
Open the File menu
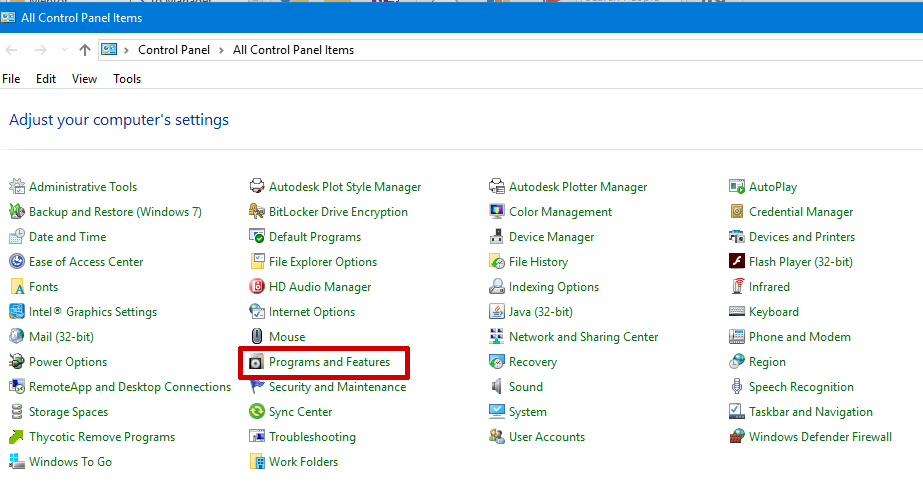[11, 79]
